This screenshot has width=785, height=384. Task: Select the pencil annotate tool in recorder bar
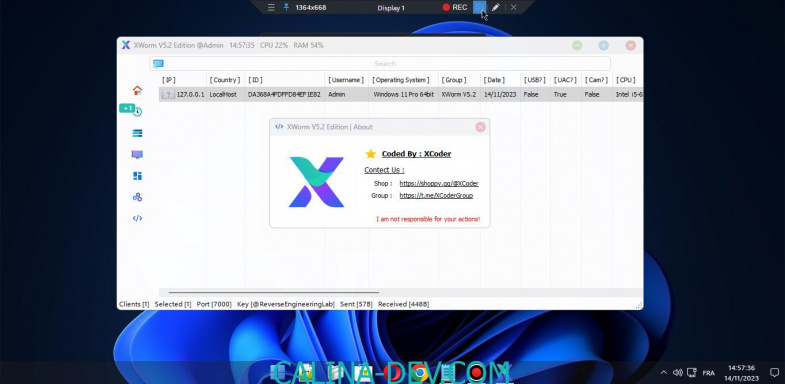tap(496, 8)
